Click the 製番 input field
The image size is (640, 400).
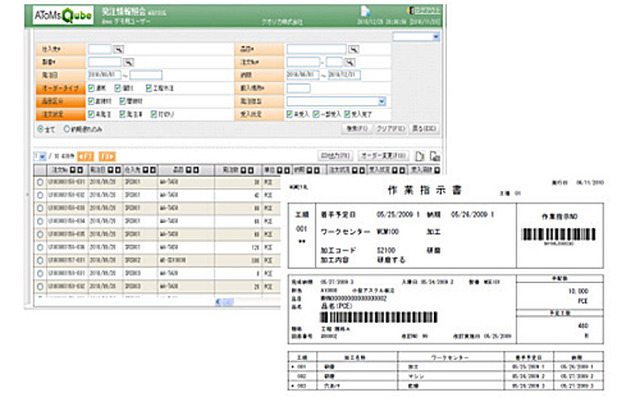tap(105, 62)
